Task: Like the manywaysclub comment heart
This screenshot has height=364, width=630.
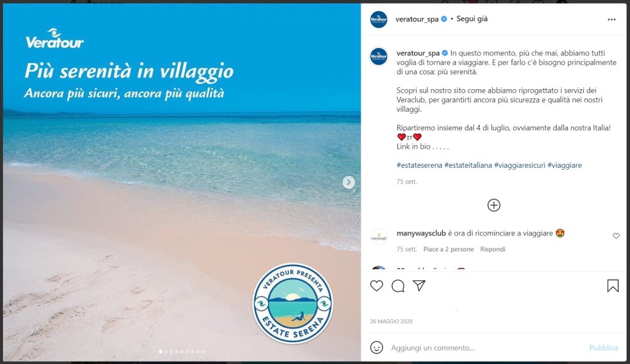Action: 616,236
